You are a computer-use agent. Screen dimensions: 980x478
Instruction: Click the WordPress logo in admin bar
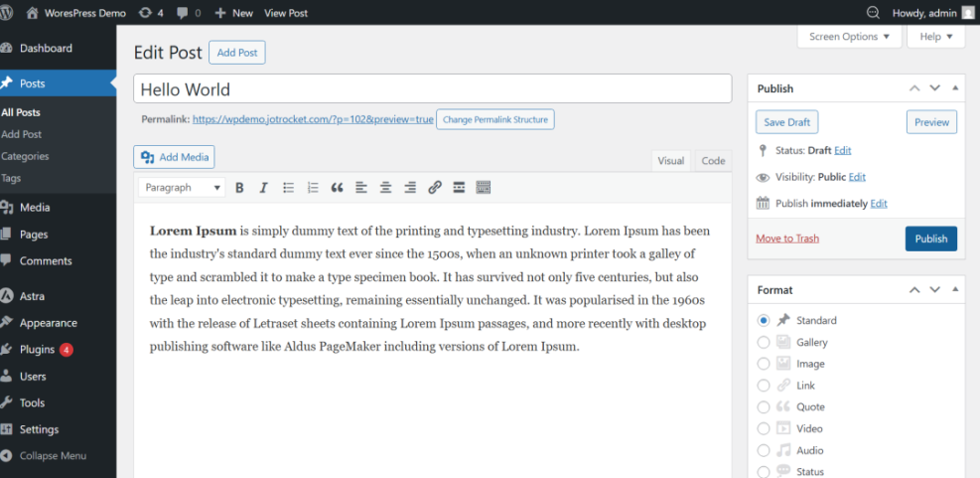click(x=6, y=13)
